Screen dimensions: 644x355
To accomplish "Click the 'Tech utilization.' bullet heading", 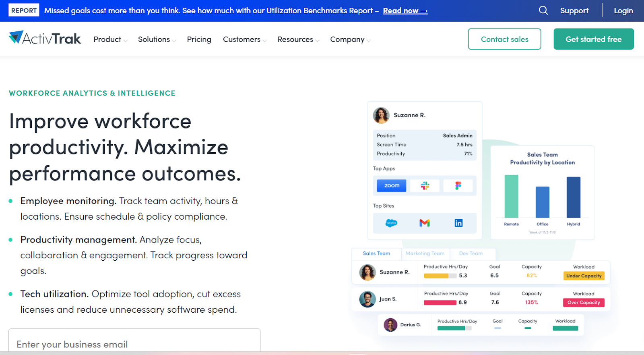I will click(54, 294).
